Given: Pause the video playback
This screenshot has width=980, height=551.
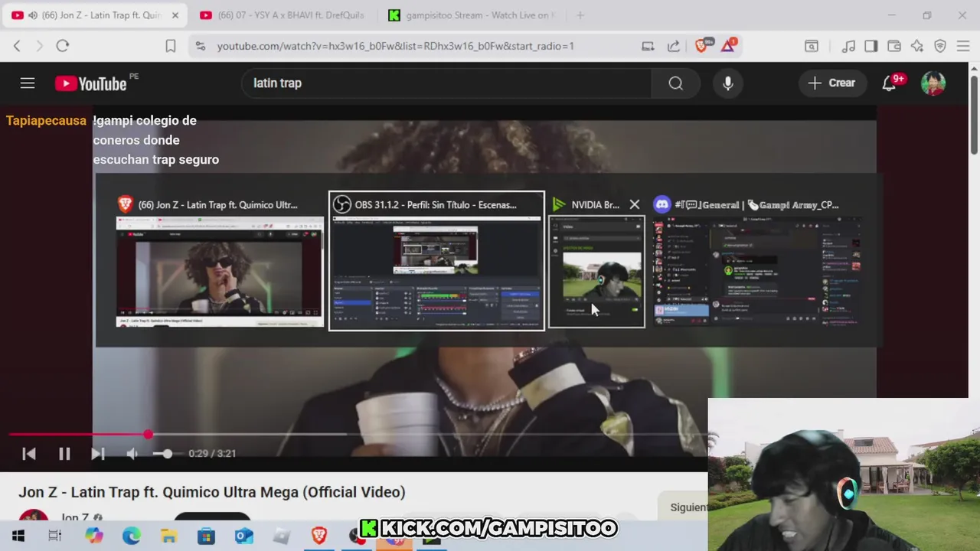Looking at the screenshot, I should 64,454.
